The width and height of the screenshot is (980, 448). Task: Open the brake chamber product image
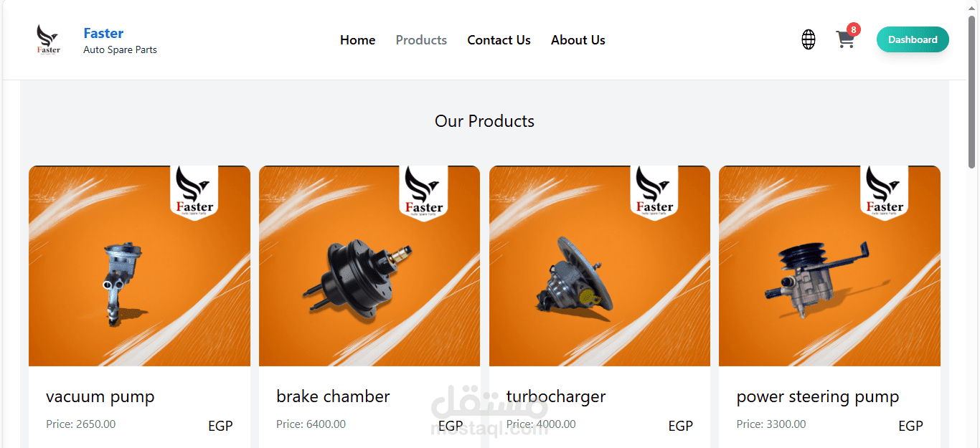coord(369,266)
